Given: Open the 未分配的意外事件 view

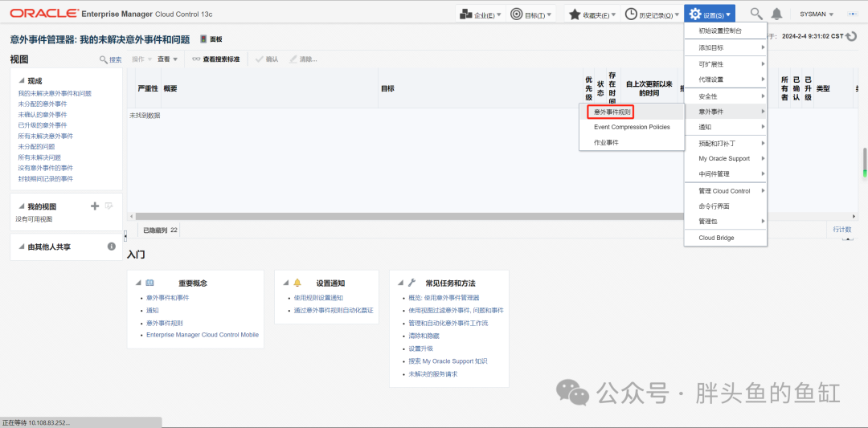Looking at the screenshot, I should pyautogui.click(x=42, y=104).
